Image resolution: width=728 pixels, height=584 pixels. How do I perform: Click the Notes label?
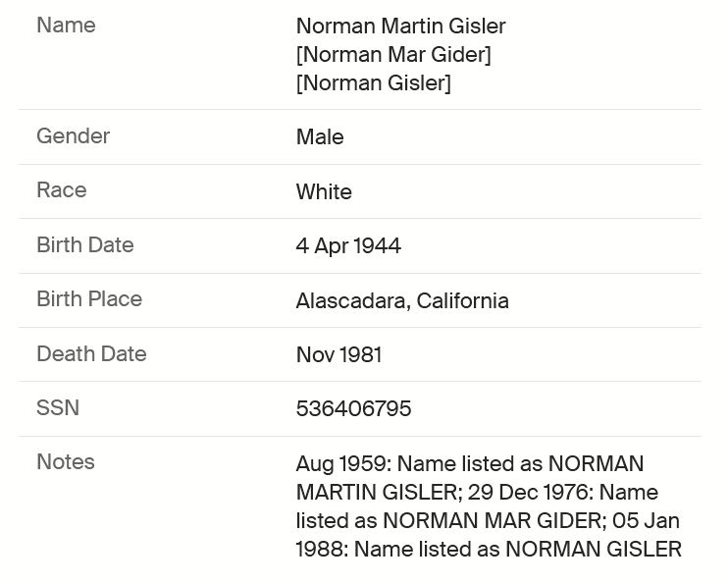tap(66, 462)
